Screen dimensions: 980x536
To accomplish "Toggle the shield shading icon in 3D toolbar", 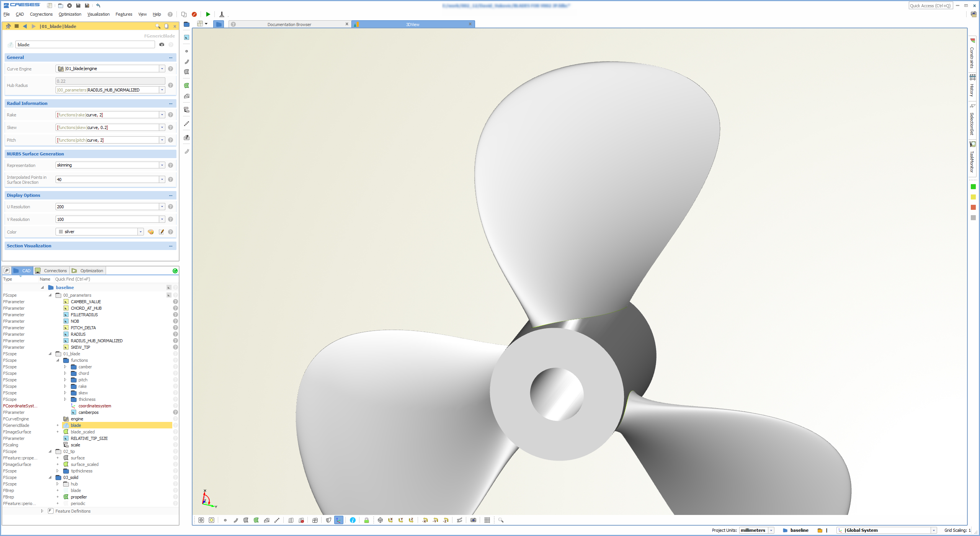I will coord(328,520).
